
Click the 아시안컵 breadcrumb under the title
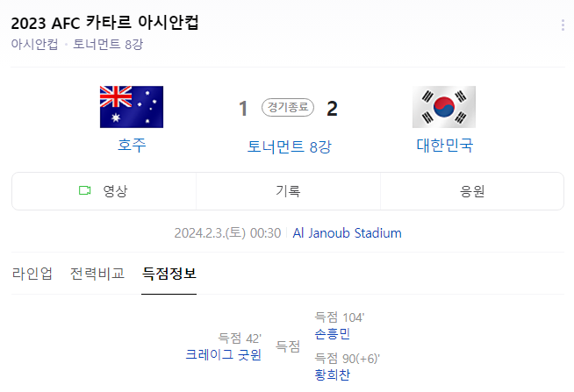coord(35,44)
